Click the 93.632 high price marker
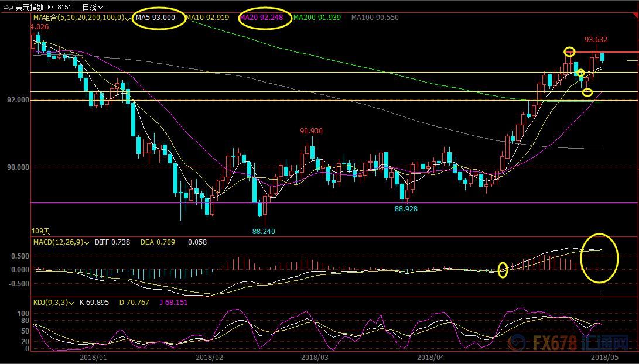Screen dimensions: 639x364 tap(596, 40)
